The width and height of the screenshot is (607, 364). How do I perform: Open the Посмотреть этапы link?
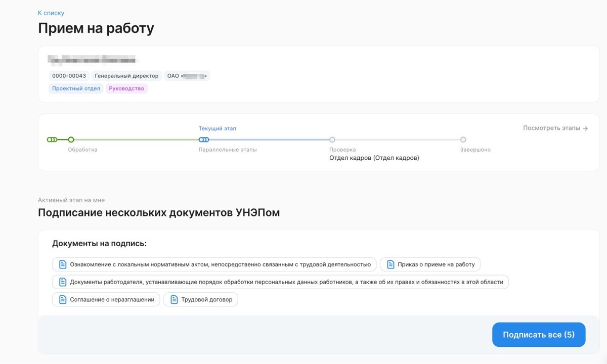[x=555, y=128]
